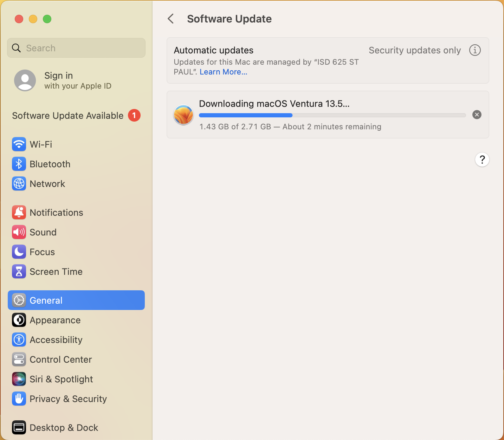Click the Apple ID avatar icon
The width and height of the screenshot is (504, 440).
coord(25,80)
